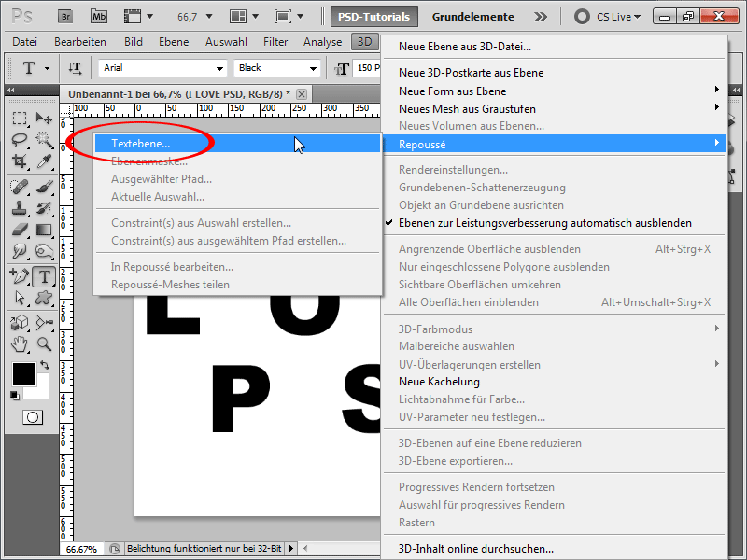The width and height of the screenshot is (747, 560).
Task: Reset default foreground and background colors
Action: coord(15,395)
